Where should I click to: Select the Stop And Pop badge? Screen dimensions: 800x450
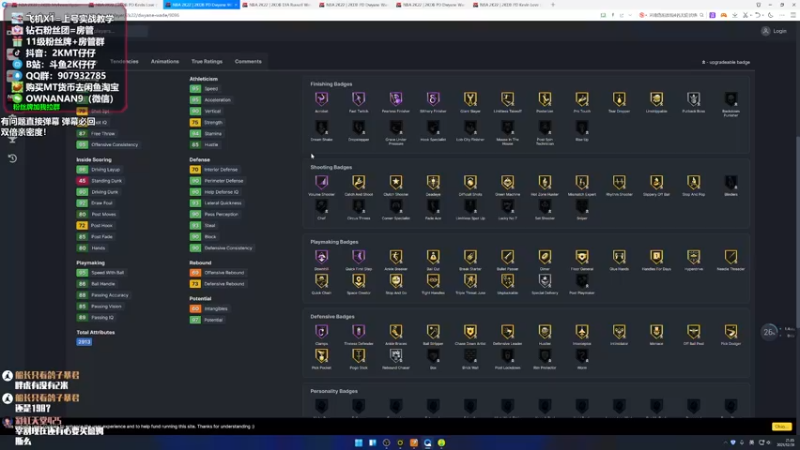(694, 182)
